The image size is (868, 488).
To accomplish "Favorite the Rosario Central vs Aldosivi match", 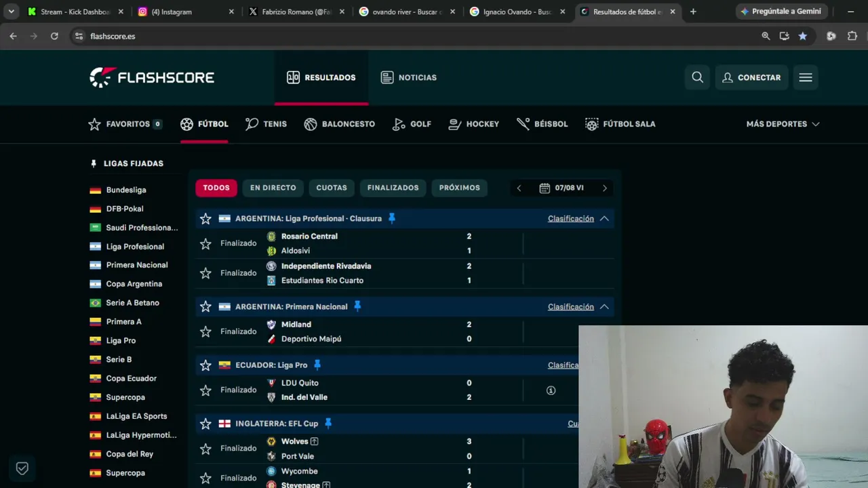I will click(x=205, y=243).
